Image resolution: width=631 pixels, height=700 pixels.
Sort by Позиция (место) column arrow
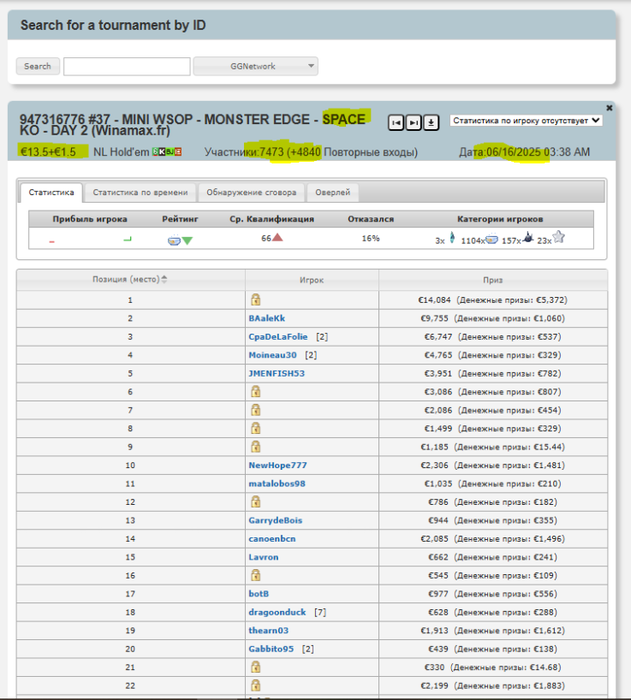164,279
